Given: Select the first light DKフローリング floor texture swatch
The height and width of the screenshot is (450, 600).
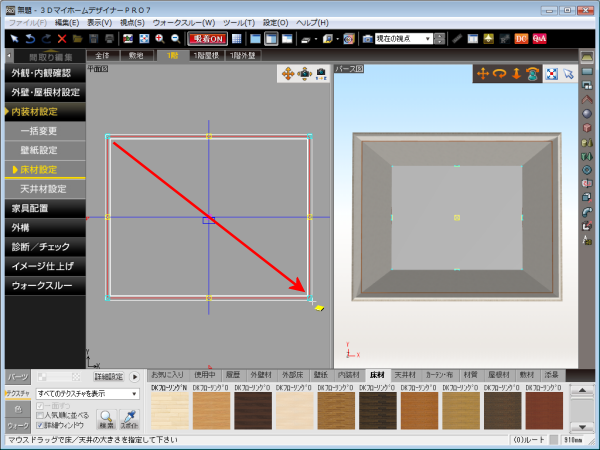Looking at the screenshot, I should click(169, 409).
